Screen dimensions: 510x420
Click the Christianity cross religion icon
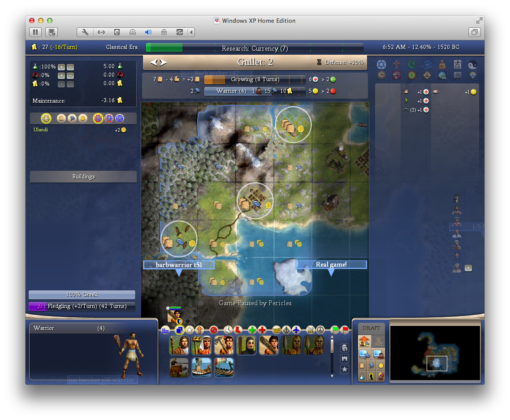click(x=397, y=65)
